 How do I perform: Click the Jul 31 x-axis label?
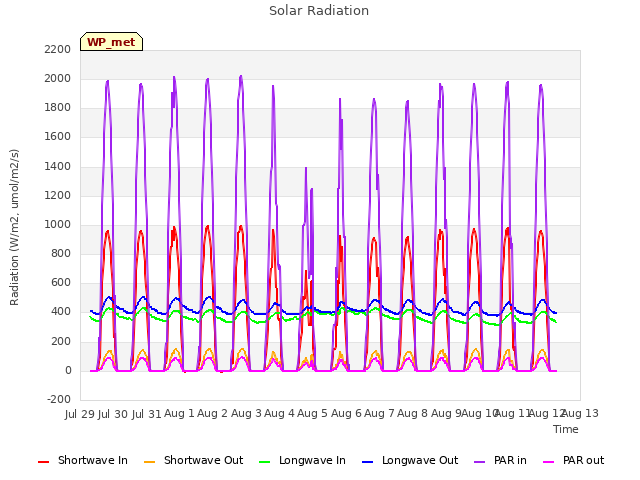[147, 414]
